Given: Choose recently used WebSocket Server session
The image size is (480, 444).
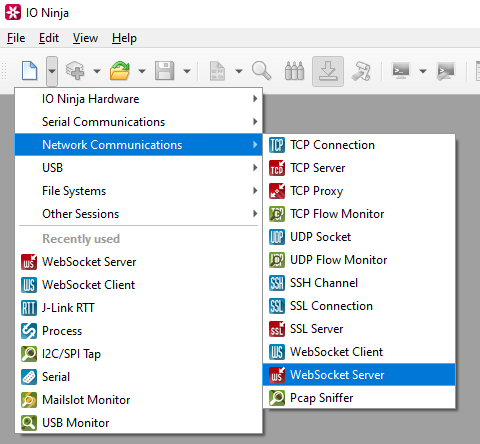Looking at the screenshot, I should [x=139, y=262].
